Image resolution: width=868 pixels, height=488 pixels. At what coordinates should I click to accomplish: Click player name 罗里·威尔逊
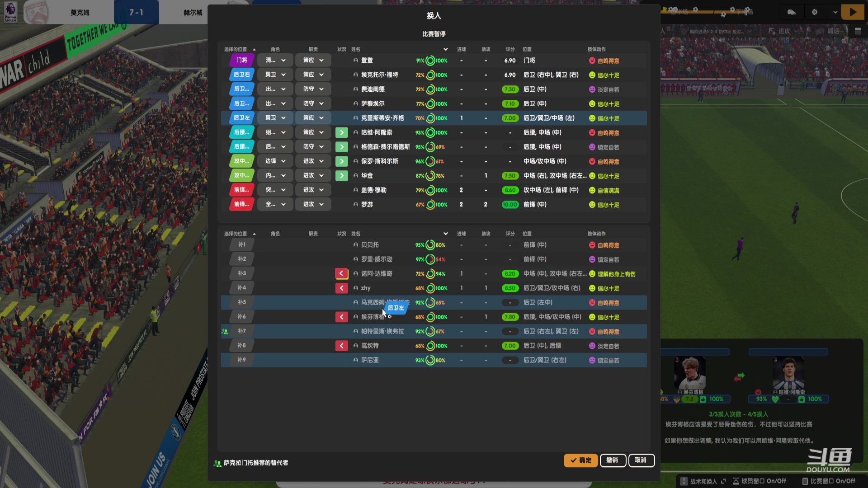coord(377,259)
